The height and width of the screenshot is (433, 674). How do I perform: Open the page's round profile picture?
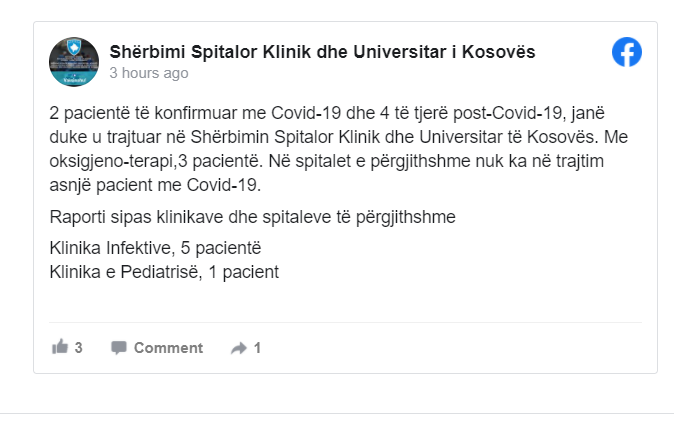tap(74, 62)
